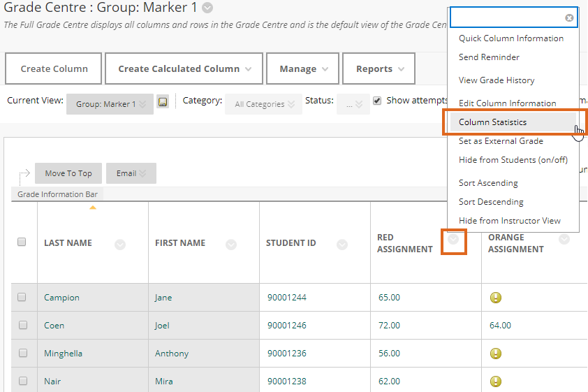588x392 pixels.
Task: Close the column menu with X icon
Action: (569, 17)
